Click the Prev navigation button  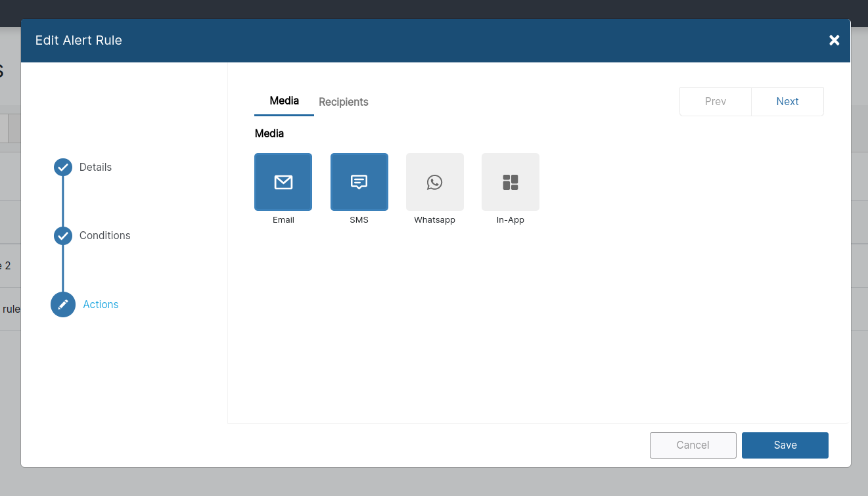[715, 101]
